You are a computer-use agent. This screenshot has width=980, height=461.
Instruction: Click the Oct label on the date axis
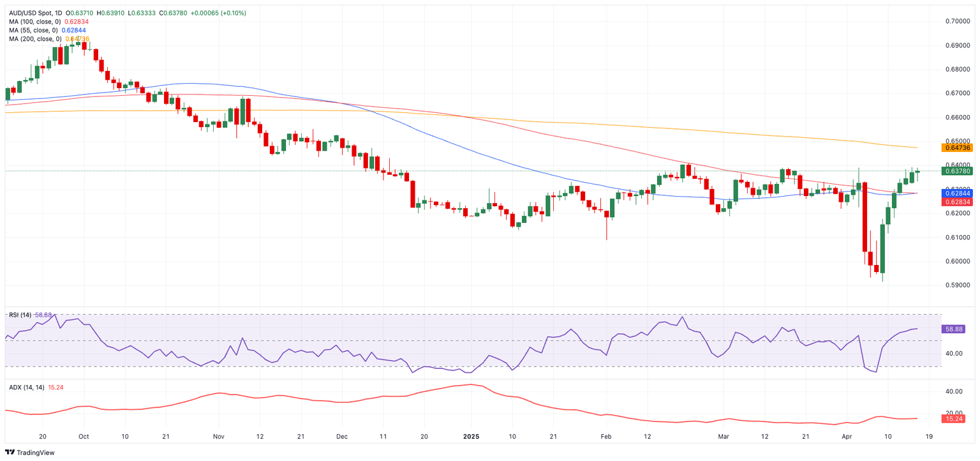point(83,437)
